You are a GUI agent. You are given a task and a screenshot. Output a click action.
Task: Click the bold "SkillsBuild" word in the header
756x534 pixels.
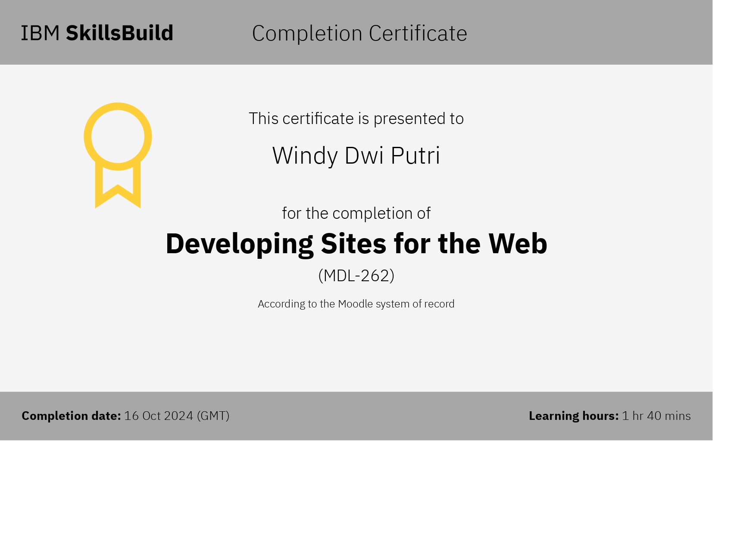coord(119,33)
